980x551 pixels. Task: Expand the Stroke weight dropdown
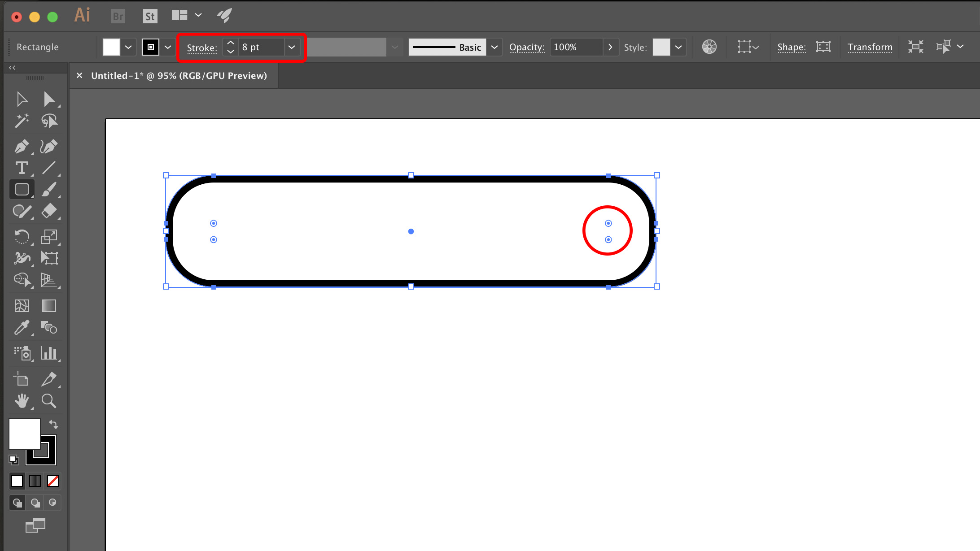pos(291,47)
